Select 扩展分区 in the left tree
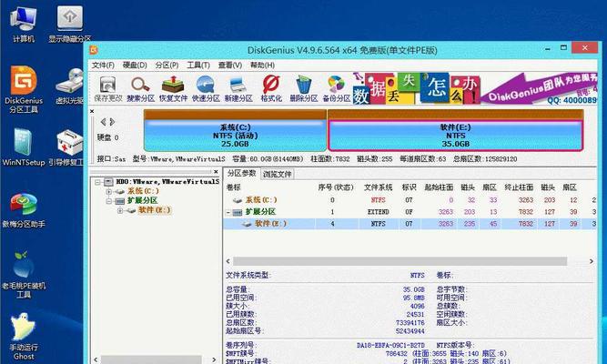The image size is (607, 364). (142, 201)
